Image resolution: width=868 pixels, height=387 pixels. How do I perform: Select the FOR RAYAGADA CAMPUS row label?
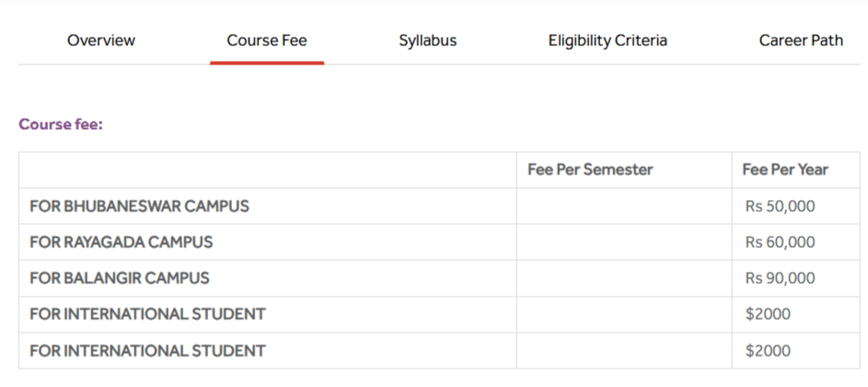tap(121, 242)
